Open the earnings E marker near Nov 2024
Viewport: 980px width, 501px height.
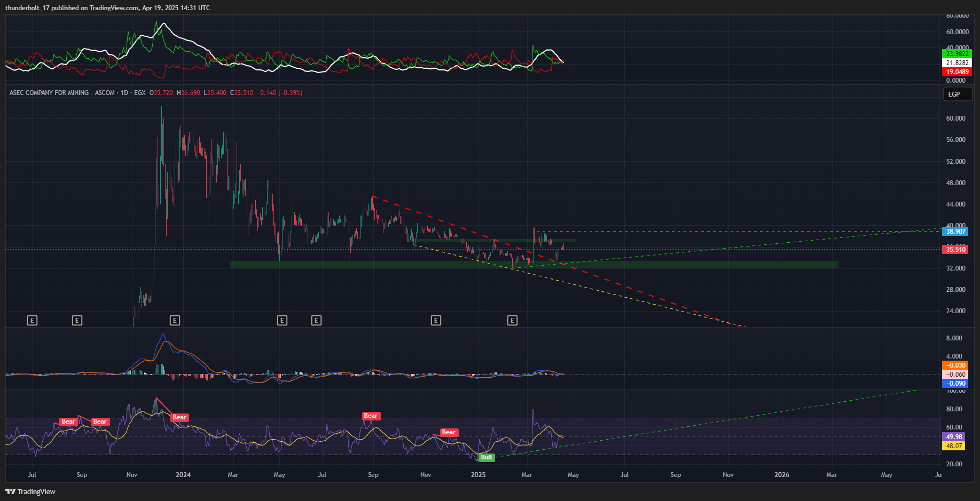pyautogui.click(x=436, y=320)
